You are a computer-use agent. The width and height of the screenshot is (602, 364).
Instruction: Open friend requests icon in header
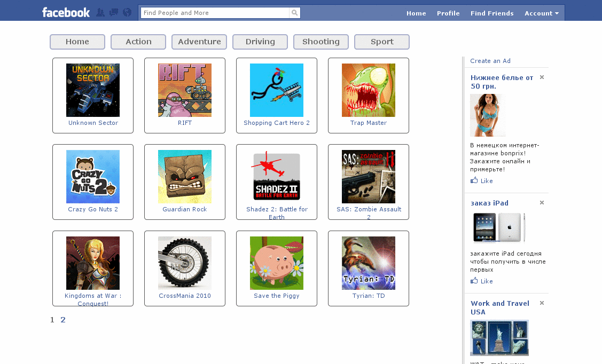(100, 13)
